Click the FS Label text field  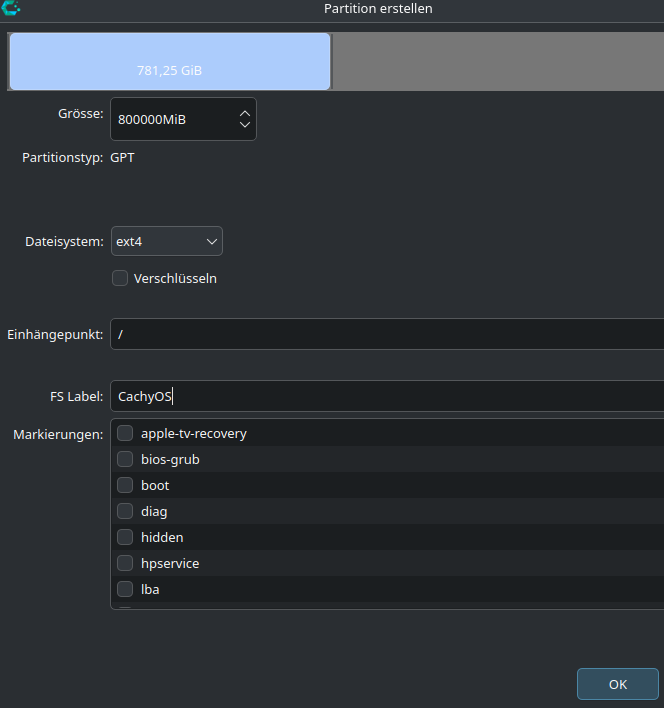[387, 396]
